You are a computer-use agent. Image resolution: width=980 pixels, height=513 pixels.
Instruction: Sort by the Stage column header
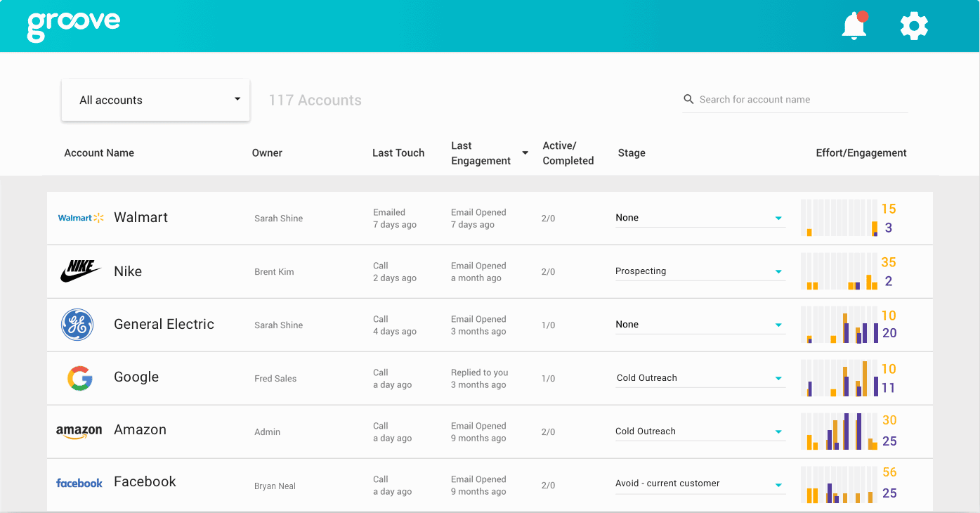click(x=632, y=152)
